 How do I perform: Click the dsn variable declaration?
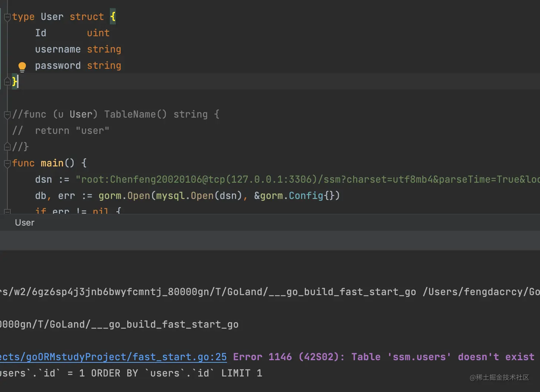click(44, 179)
